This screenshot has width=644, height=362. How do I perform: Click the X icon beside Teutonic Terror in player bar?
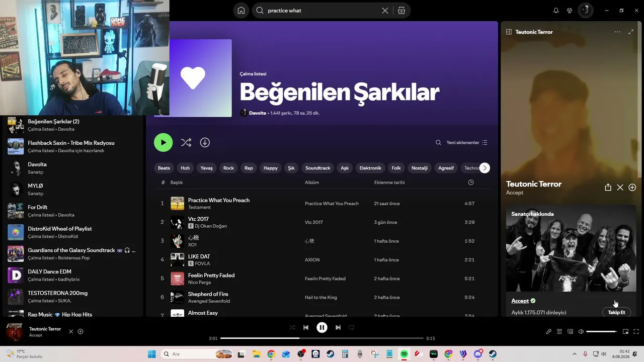coord(71,331)
